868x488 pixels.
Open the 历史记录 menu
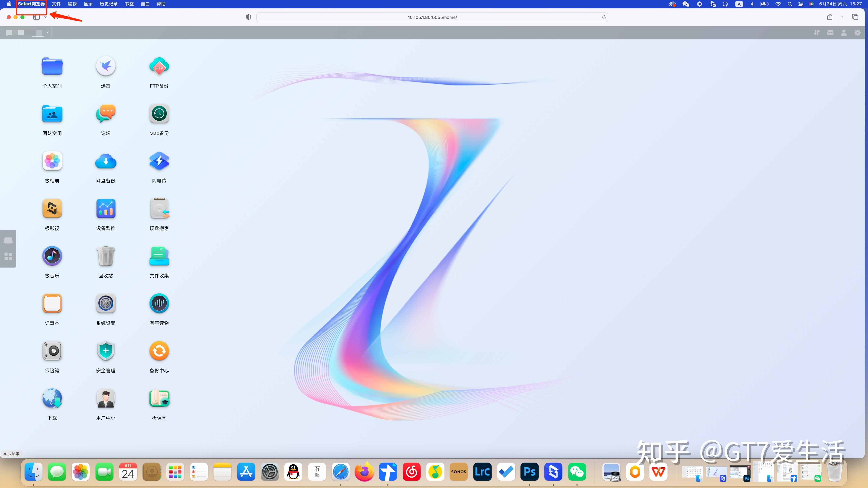click(109, 4)
